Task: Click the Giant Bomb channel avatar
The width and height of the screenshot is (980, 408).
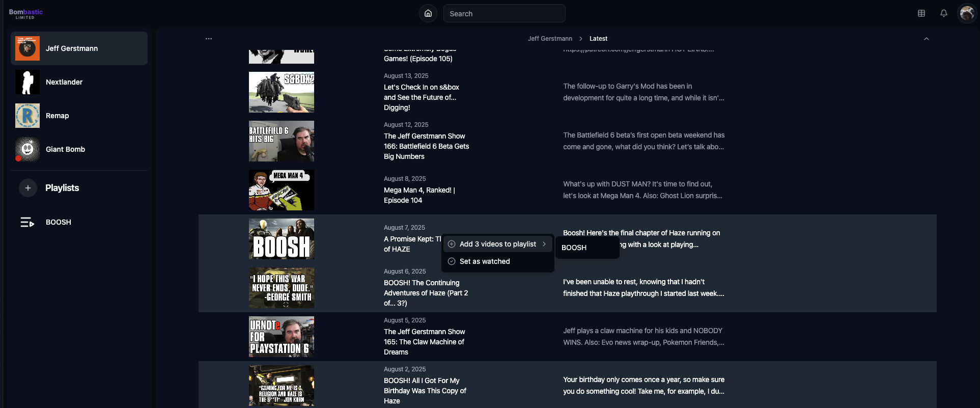Action: 27,149
